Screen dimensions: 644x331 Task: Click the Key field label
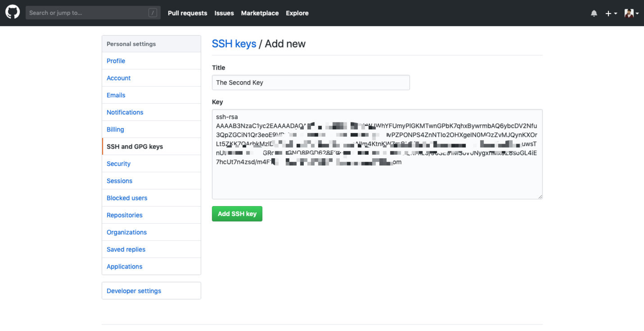tap(217, 102)
